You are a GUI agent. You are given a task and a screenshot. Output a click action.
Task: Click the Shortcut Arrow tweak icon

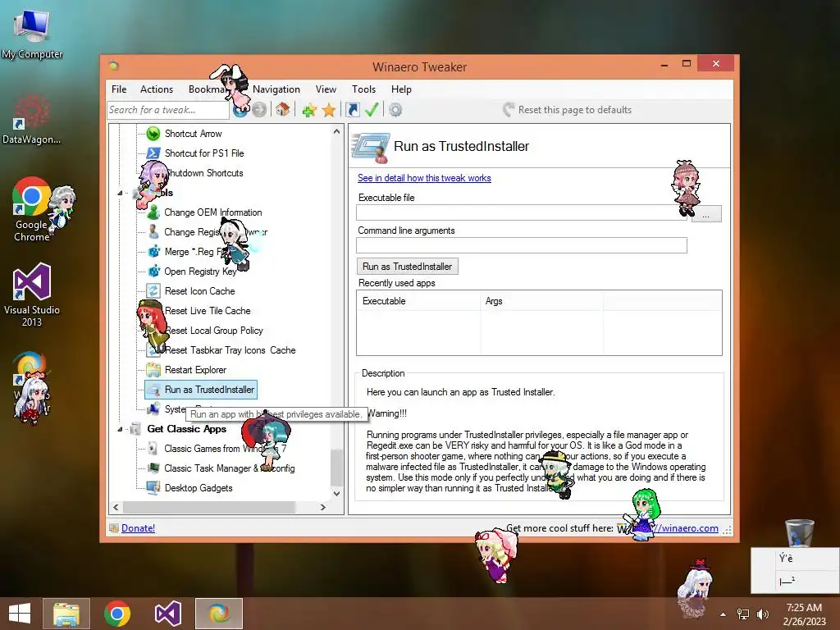pyautogui.click(x=153, y=134)
